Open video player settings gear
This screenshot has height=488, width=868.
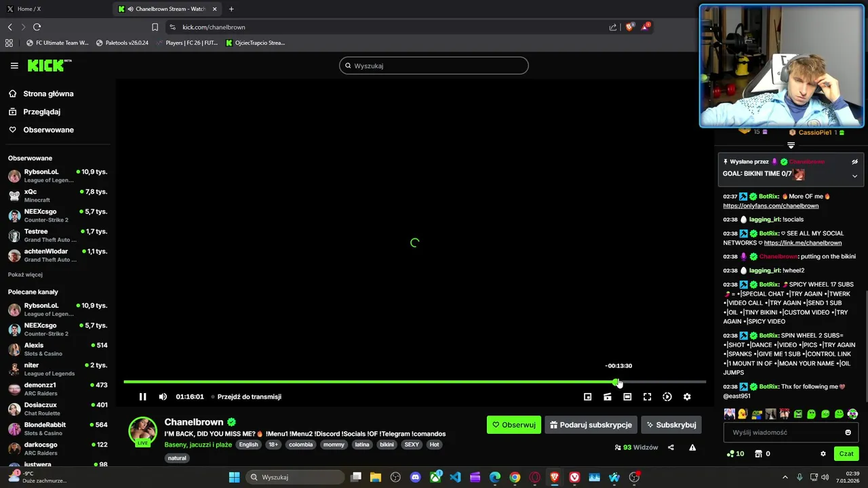click(x=687, y=397)
